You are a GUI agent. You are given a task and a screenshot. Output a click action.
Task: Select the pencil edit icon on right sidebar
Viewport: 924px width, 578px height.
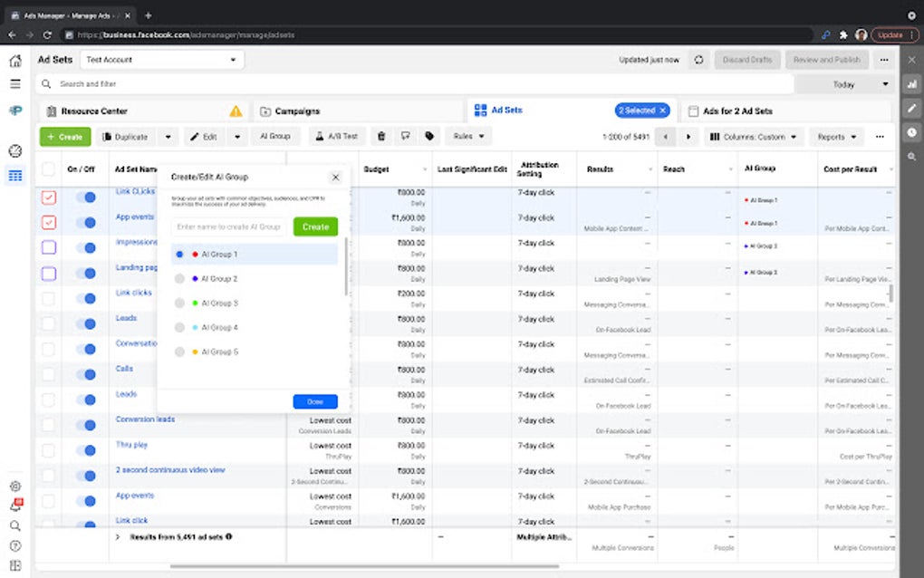(x=912, y=109)
